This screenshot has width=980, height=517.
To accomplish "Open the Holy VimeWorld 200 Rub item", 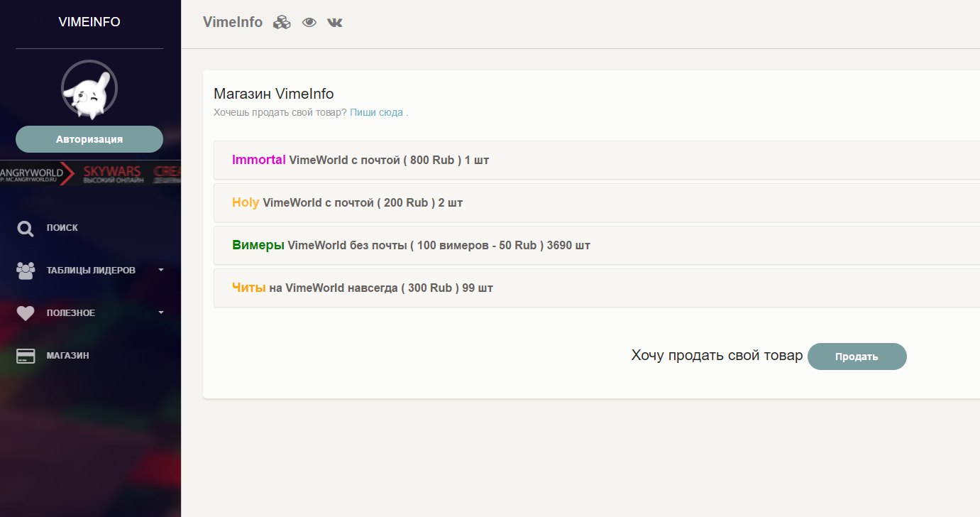I will point(597,203).
